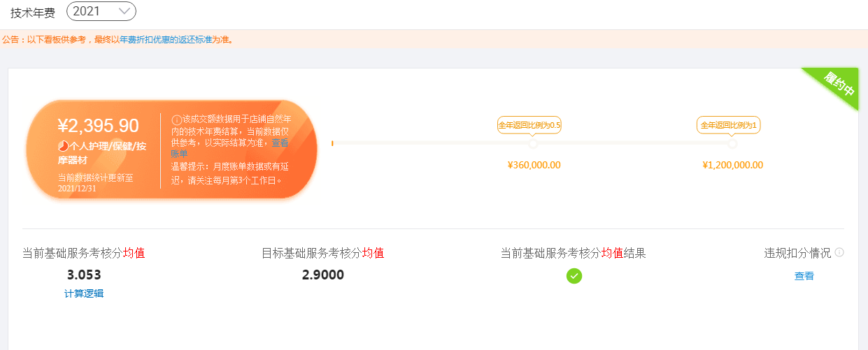Open the 2021 technical annual fee dropdown

point(101,11)
